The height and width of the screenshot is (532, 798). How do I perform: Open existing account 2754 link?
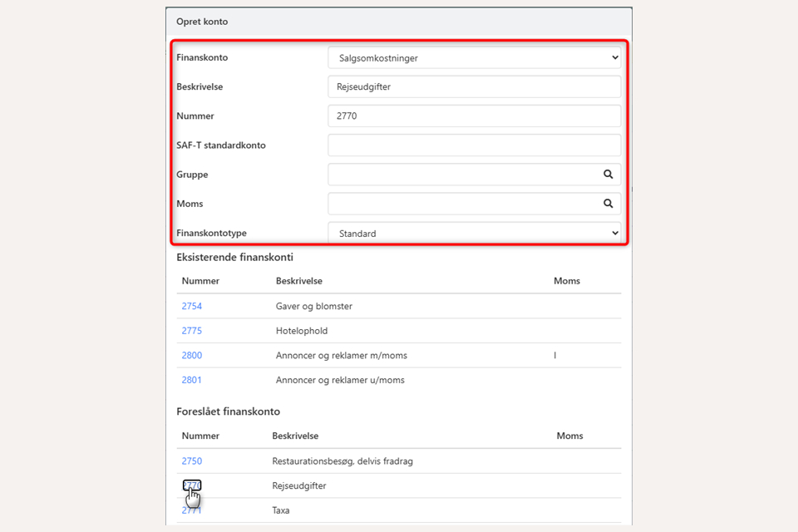coord(192,307)
